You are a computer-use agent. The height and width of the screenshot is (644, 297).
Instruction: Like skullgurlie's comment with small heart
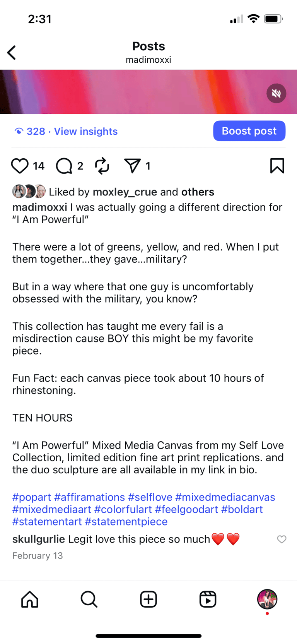[x=282, y=539]
